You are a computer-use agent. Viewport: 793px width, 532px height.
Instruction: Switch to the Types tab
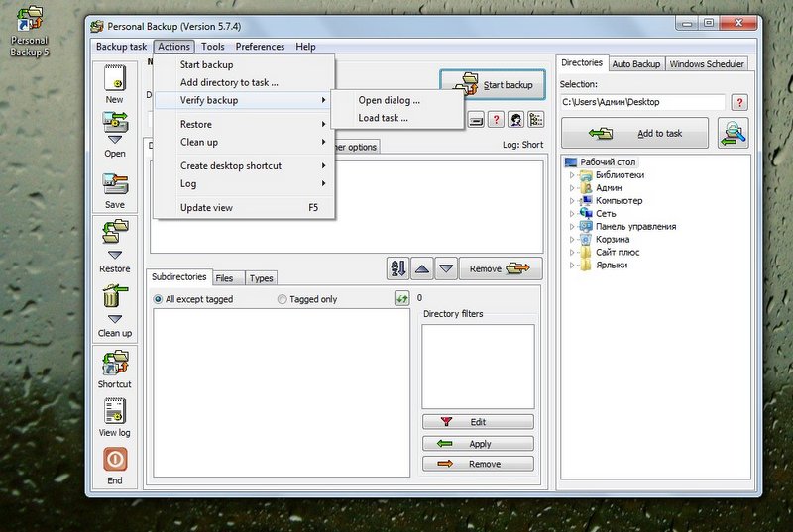tap(261, 278)
